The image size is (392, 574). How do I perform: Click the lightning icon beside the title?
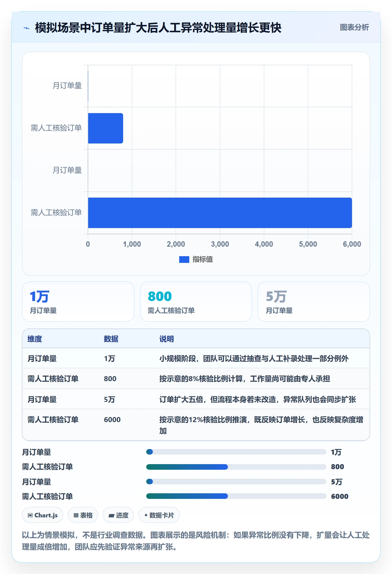point(27,28)
